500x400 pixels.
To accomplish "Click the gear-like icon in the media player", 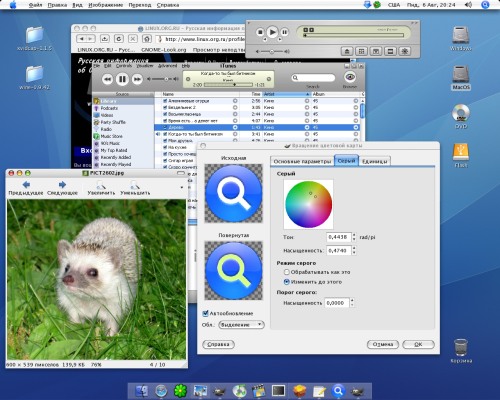I will [405, 51].
